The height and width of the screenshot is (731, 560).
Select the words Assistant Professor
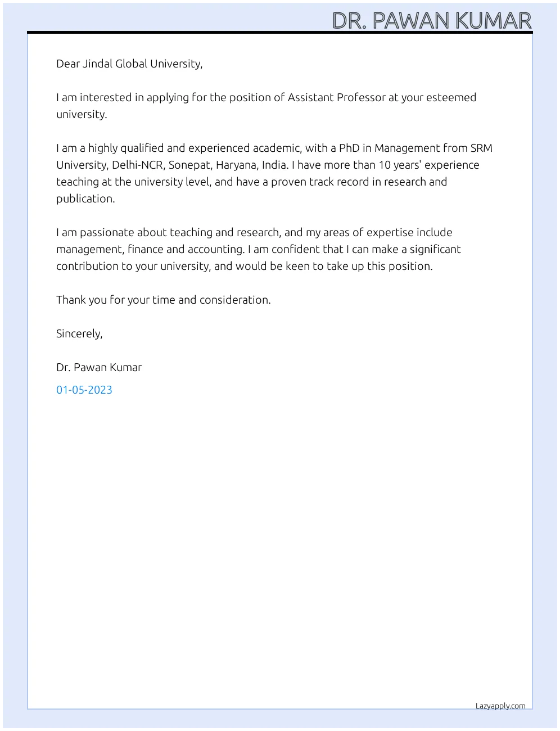[336, 97]
